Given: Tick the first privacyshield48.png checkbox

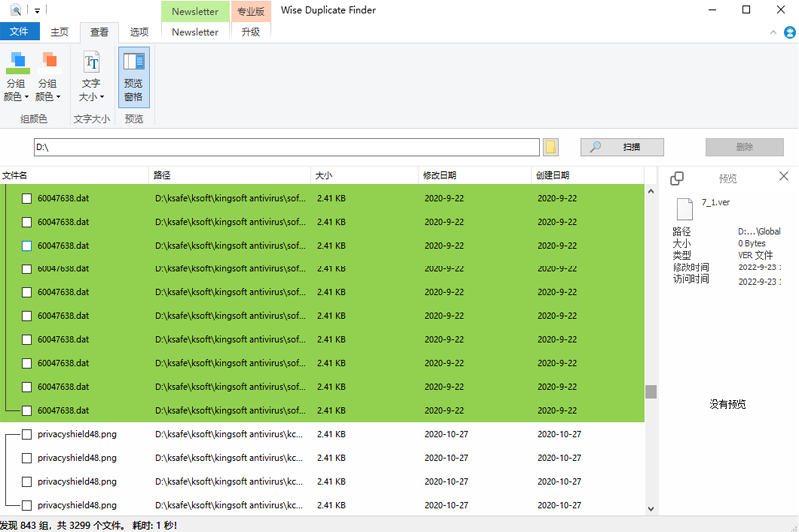Looking at the screenshot, I should click(x=27, y=434).
